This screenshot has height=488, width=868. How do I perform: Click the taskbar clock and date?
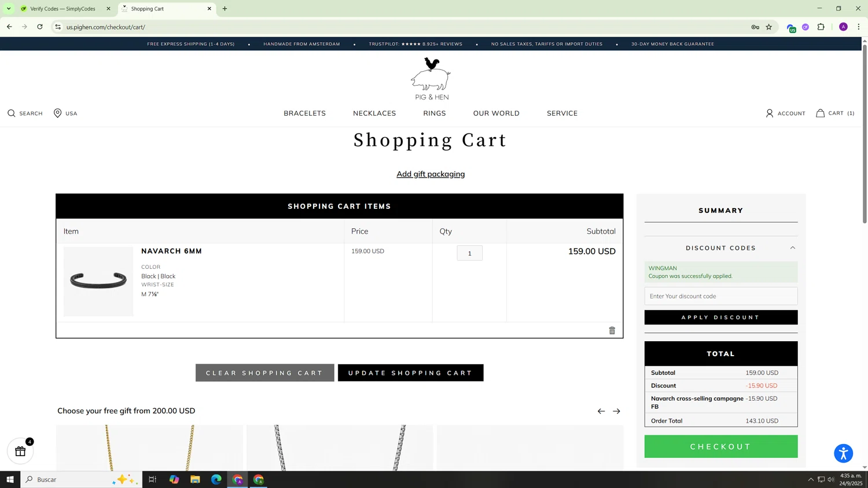(x=851, y=479)
